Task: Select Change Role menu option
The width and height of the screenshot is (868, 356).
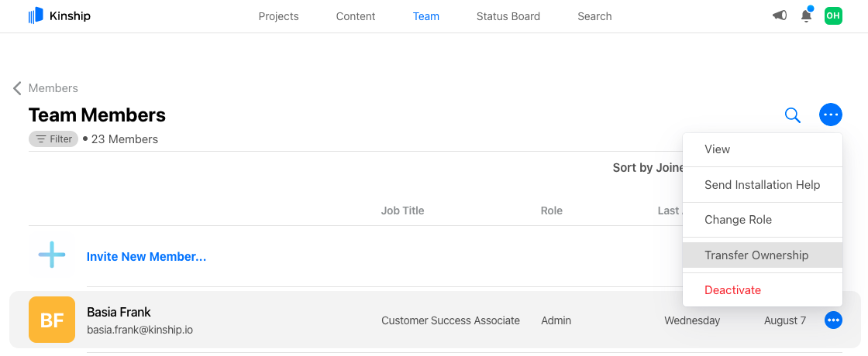Action: (738, 220)
